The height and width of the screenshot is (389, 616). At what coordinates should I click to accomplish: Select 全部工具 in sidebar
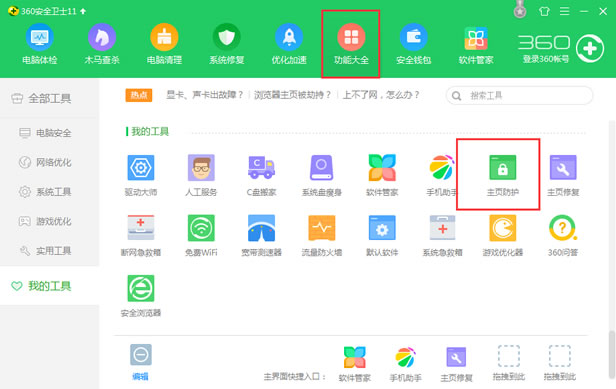click(x=50, y=98)
